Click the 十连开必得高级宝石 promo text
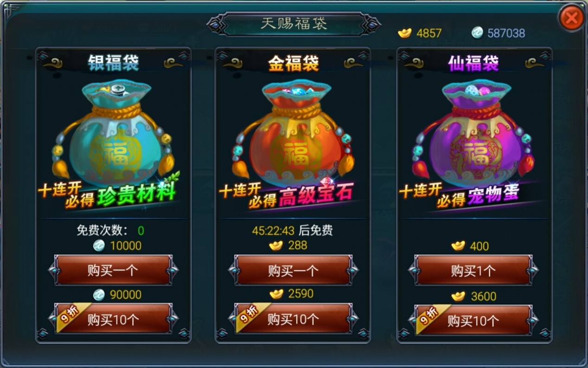This screenshot has height=368, width=588. tap(286, 195)
